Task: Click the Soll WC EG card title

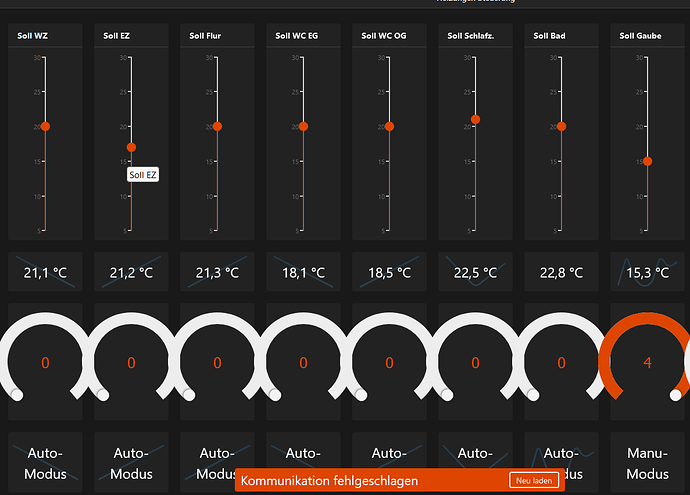Action: pyautogui.click(x=297, y=36)
